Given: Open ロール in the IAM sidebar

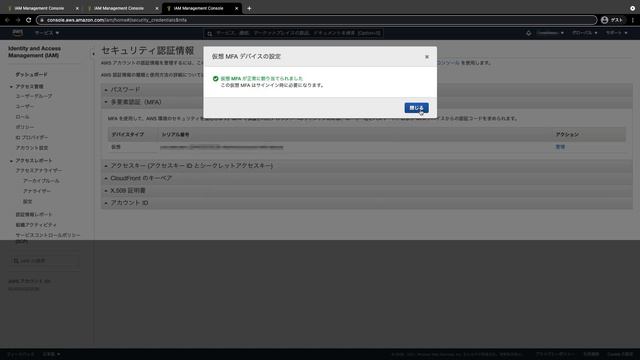Looking at the screenshot, I should coord(22,117).
